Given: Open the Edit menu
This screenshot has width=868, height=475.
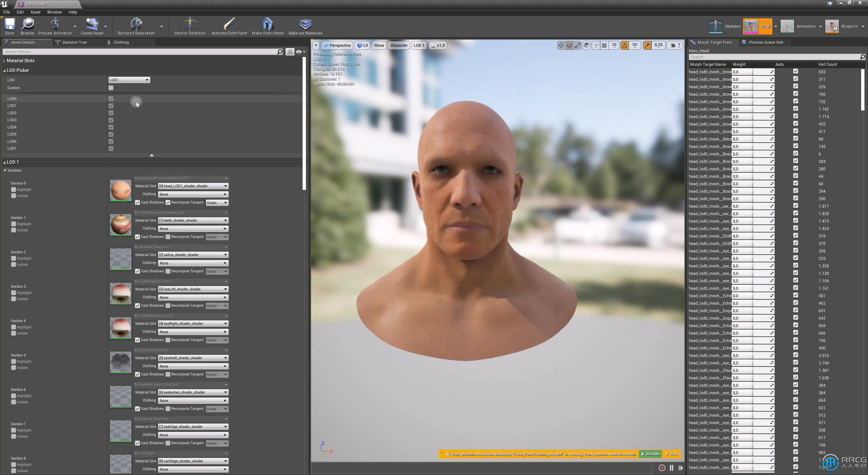Looking at the screenshot, I should 20,12.
